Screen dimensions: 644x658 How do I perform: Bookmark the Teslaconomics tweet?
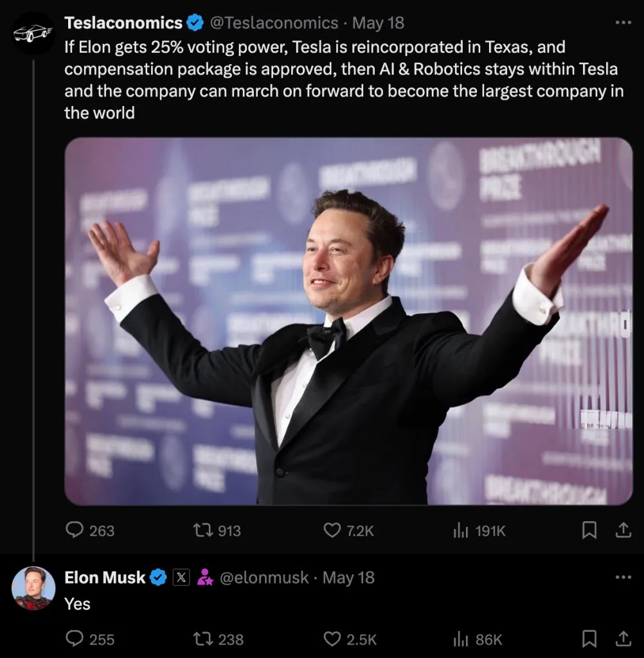point(589,531)
